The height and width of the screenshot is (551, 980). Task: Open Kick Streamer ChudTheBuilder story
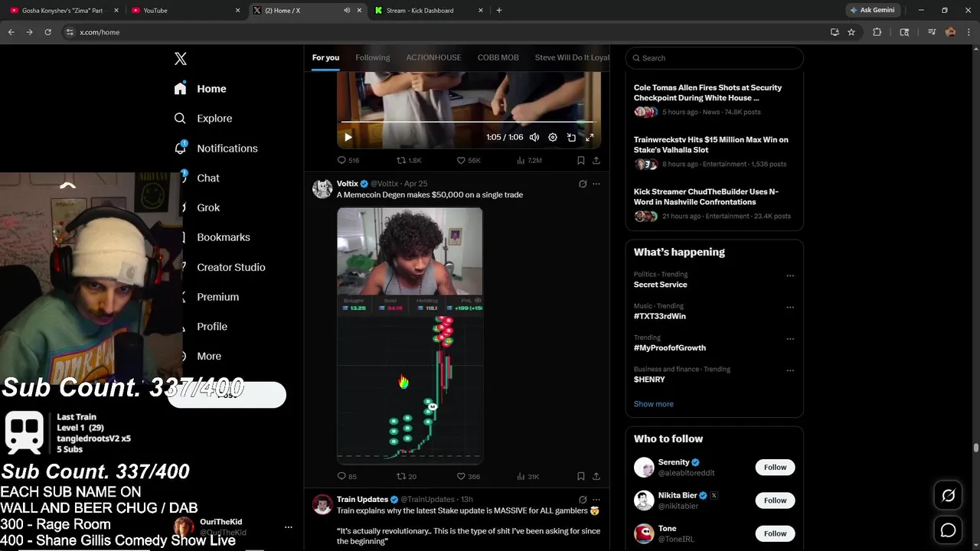714,204
